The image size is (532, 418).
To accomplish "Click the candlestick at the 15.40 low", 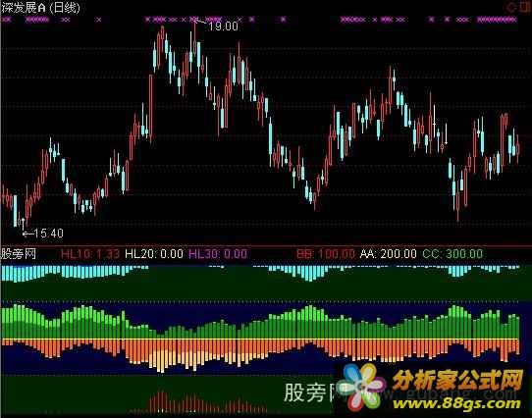I will tap(24, 224).
